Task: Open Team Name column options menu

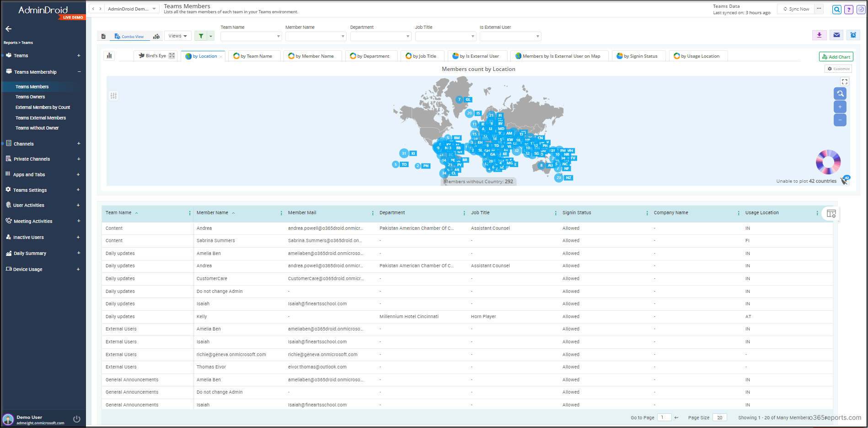Action: (x=190, y=213)
